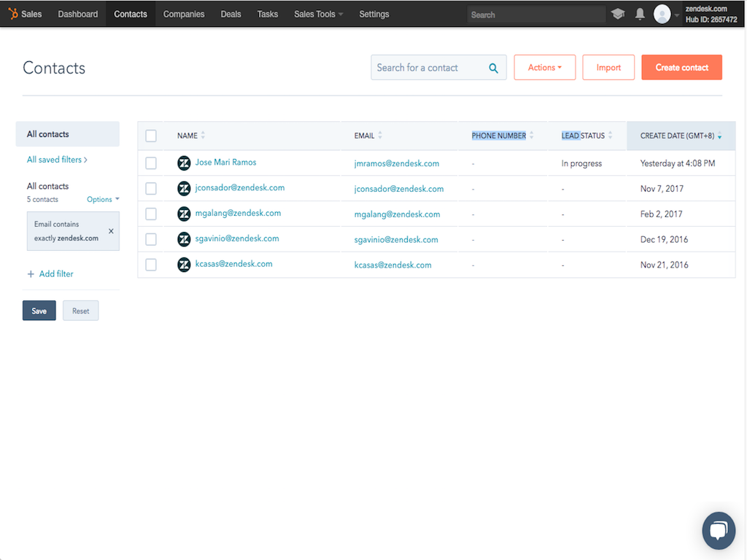Open the Actions dropdown
Screen dimensions: 747x560
pyautogui.click(x=544, y=67)
